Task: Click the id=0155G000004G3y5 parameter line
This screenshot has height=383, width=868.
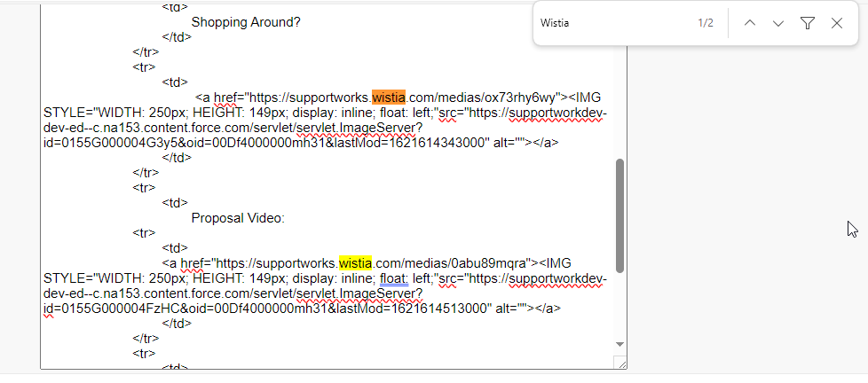Action: tap(301, 143)
